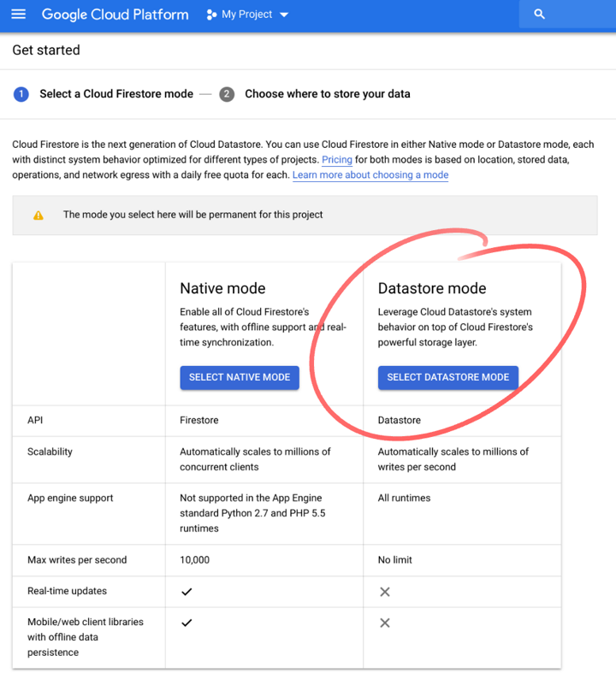This screenshot has height=685, width=616.
Task: Open the navigation hamburger menu
Action: coord(19,14)
